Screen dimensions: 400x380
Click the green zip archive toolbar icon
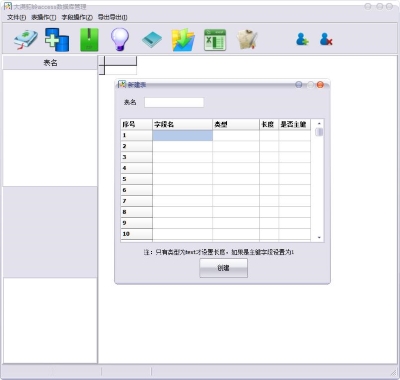point(89,40)
